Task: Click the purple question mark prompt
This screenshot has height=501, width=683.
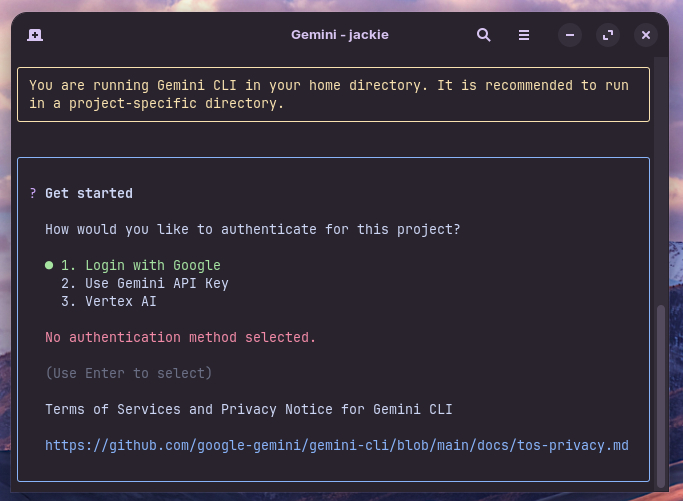Action: (x=33, y=194)
